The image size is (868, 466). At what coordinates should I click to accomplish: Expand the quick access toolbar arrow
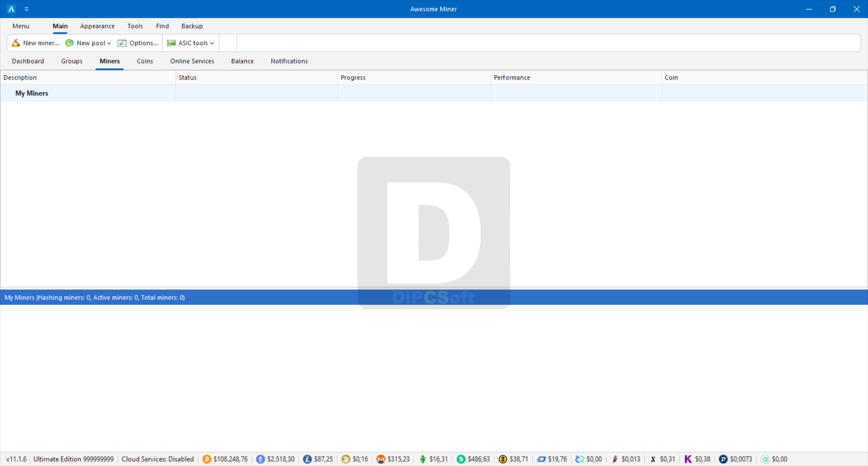(x=27, y=9)
